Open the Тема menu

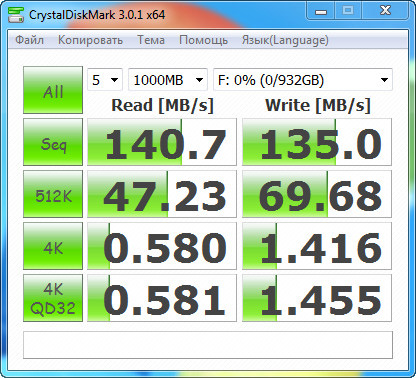(151, 40)
